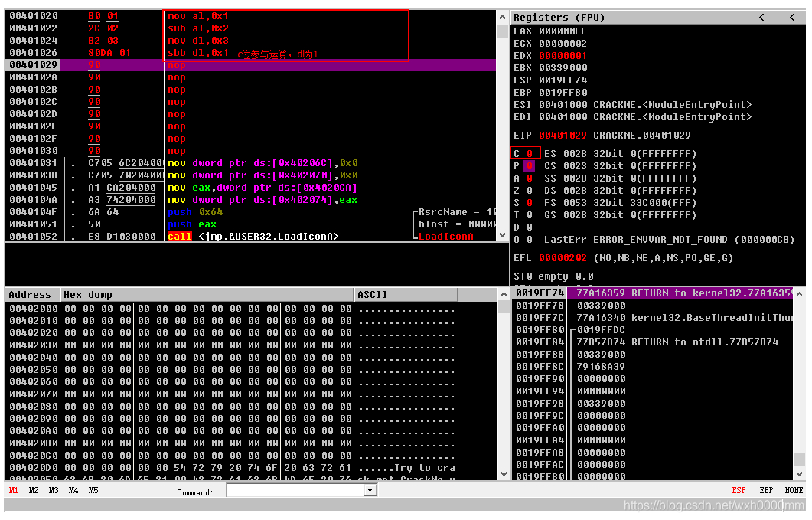Toggle the S sign flag value
Image resolution: width=812 pixels, height=520 pixels.
[x=530, y=203]
